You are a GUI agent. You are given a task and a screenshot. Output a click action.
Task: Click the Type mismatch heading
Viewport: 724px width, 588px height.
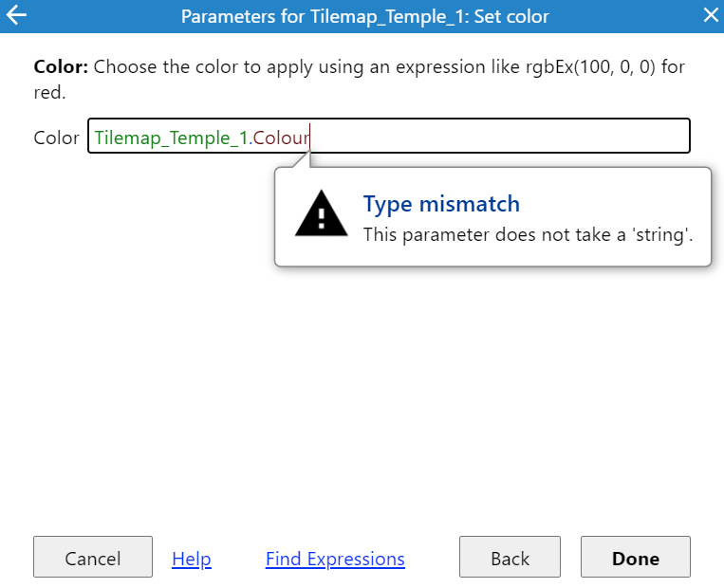point(441,204)
